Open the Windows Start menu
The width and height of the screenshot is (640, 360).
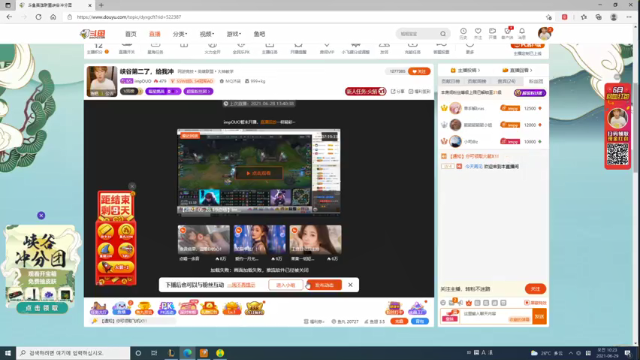8,353
